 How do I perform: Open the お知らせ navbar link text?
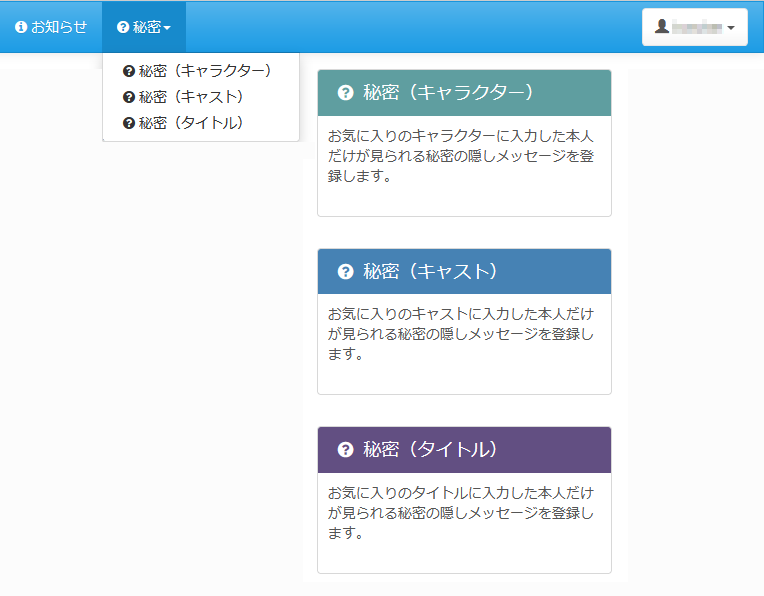pos(59,27)
